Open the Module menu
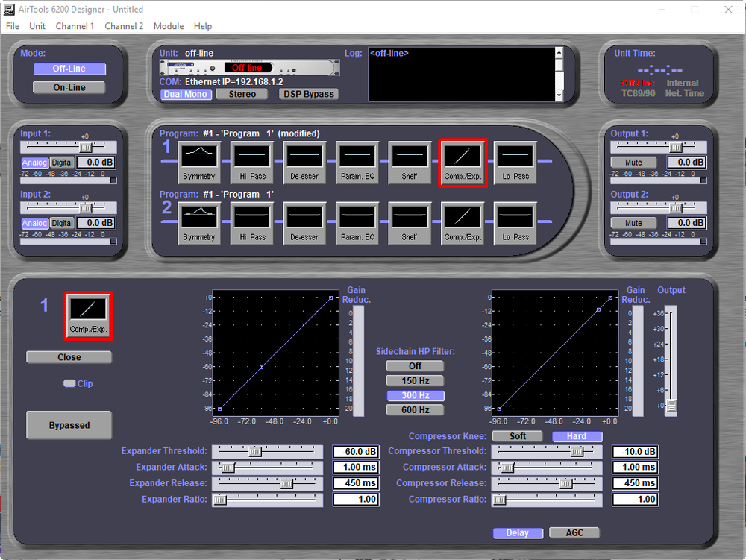This screenshot has height=560, width=746. point(168,26)
